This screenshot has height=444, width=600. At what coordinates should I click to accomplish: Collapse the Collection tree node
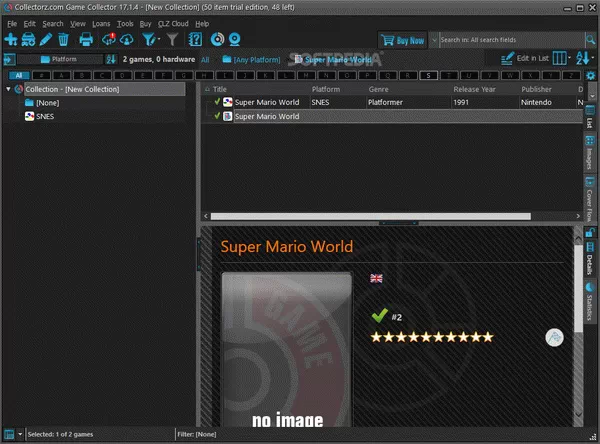9,89
